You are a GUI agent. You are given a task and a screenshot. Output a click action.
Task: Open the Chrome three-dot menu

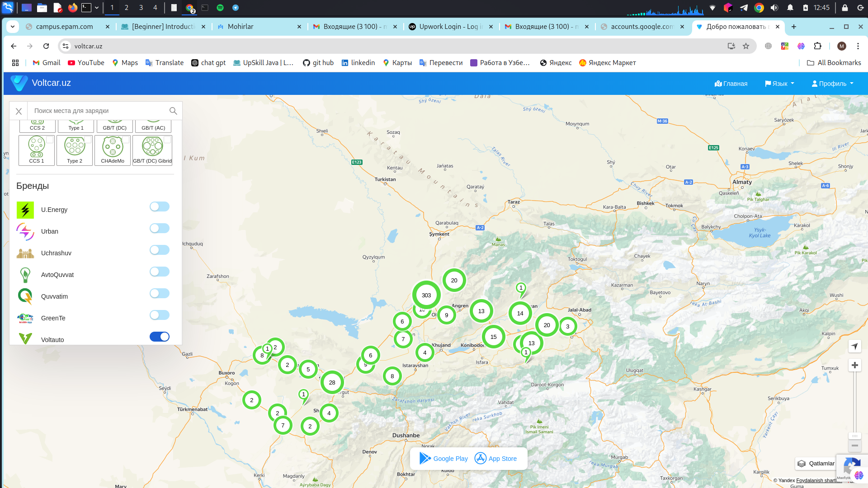click(858, 46)
